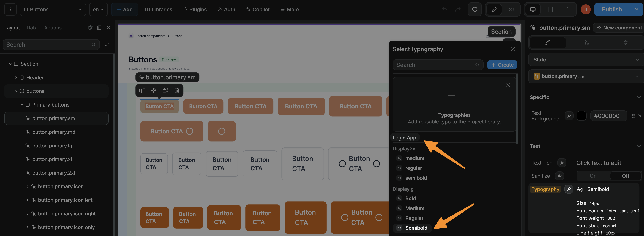This screenshot has width=644, height=236.
Task: Open the Data tab
Action: [32, 28]
